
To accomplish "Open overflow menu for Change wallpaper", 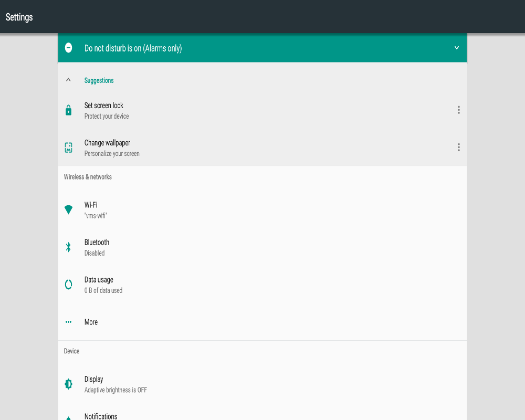I will tap(459, 147).
